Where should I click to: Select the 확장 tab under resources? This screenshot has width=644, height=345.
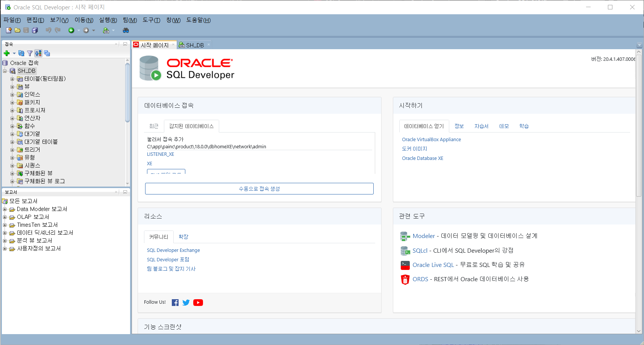(x=183, y=237)
